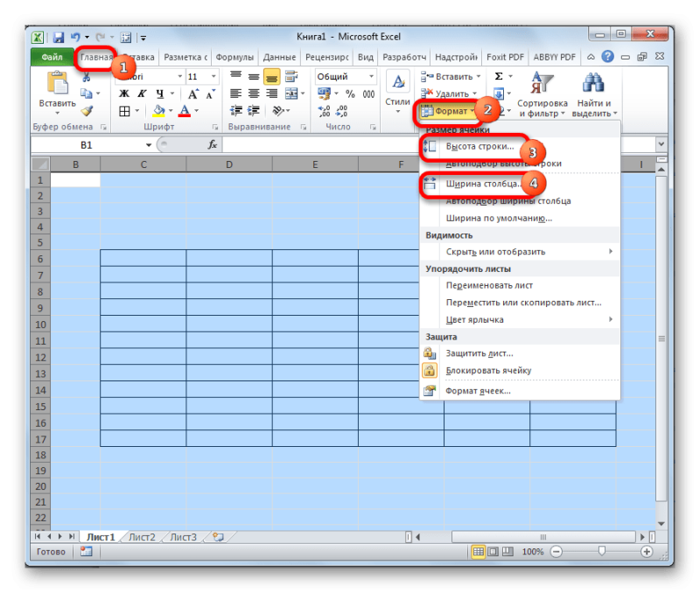Cut selection with the scissors icon
The image size is (700, 593).
86,77
